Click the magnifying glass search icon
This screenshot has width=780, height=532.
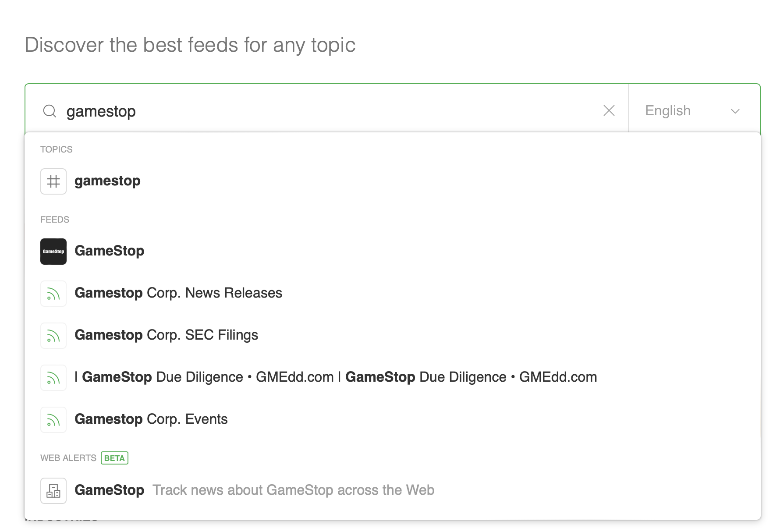(50, 111)
